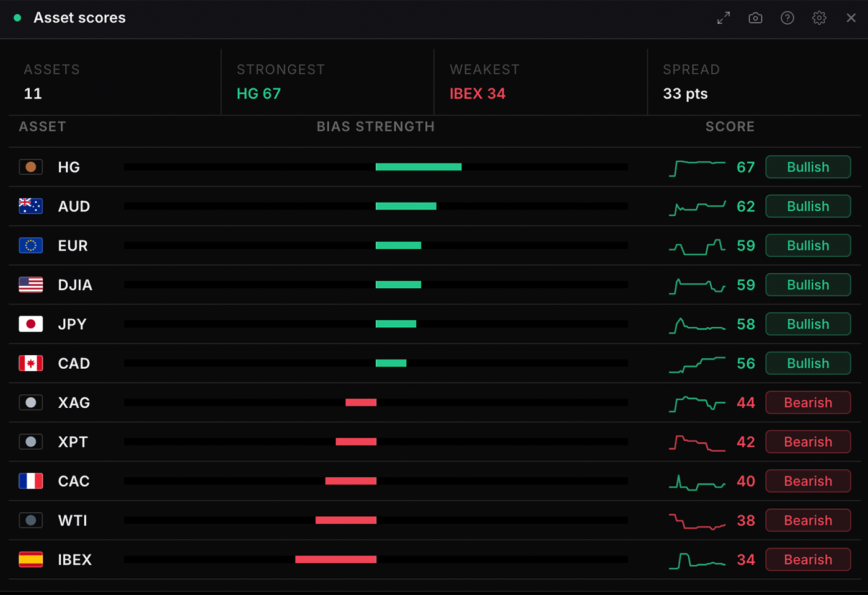868x595 pixels.
Task: Sort by the SCORE column header
Action: (730, 126)
